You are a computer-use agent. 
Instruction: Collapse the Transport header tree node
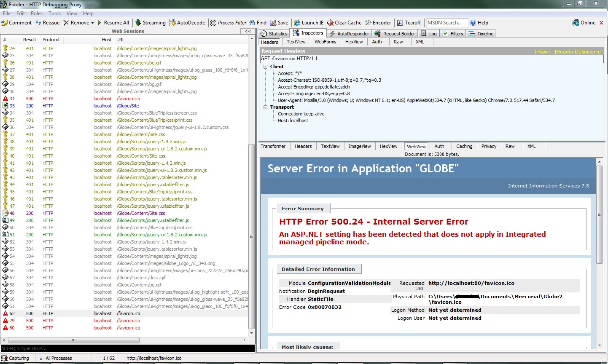pos(266,107)
